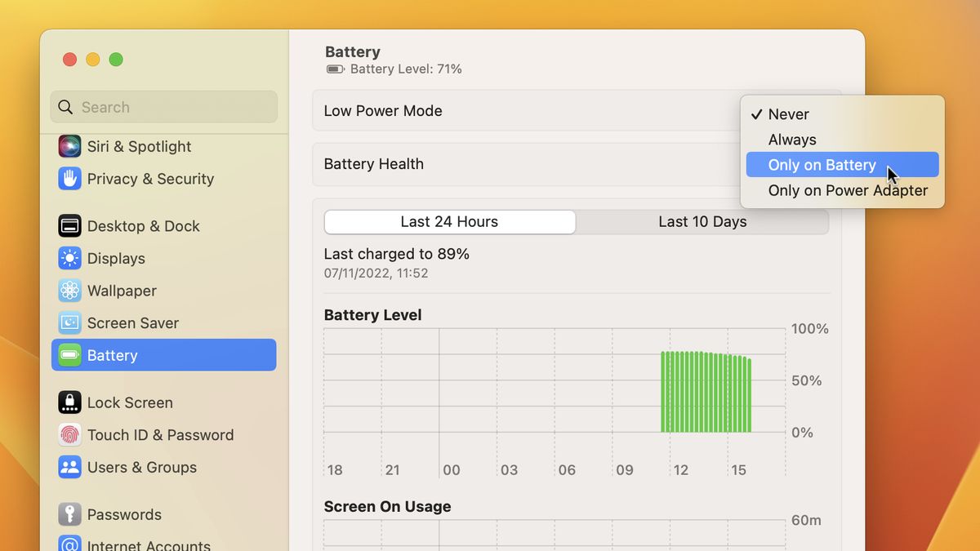Pick Only on Power Adapter option
The width and height of the screenshot is (980, 551).
(848, 190)
